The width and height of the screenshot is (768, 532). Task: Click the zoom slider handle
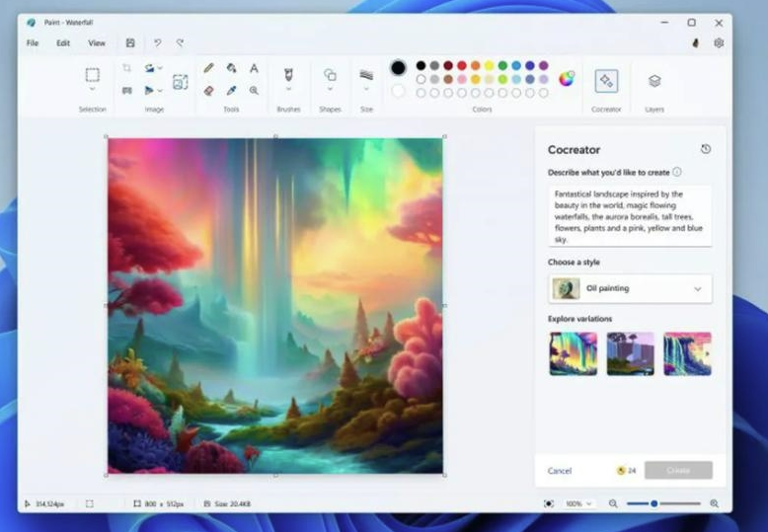pyautogui.click(x=653, y=503)
